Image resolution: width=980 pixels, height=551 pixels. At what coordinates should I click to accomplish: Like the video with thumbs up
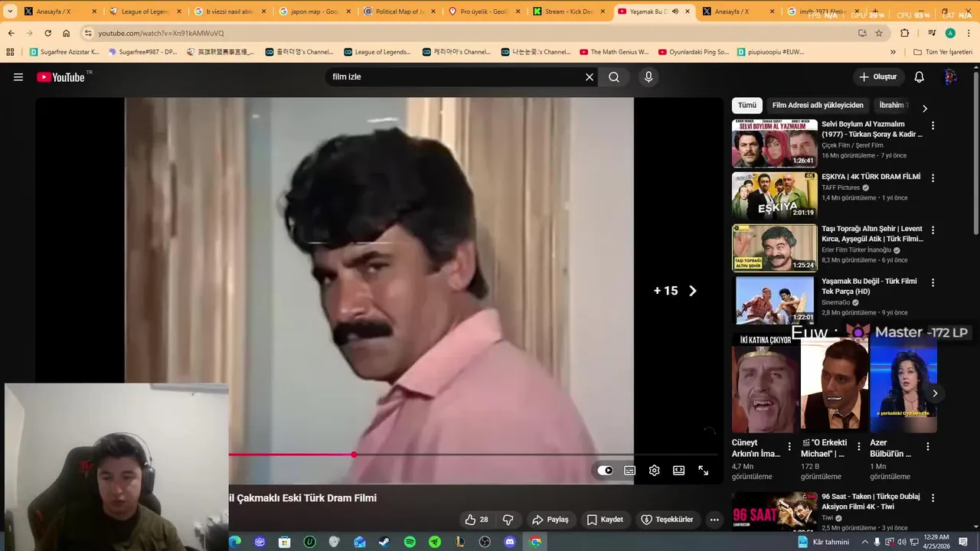(x=476, y=520)
